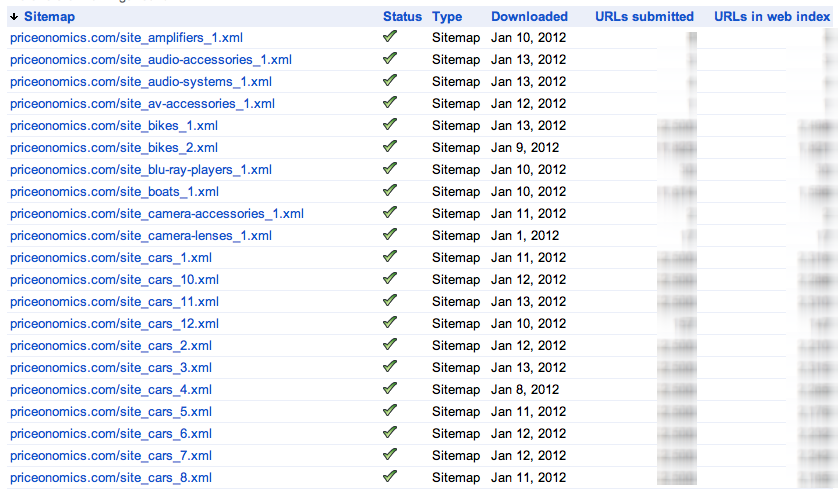Open site_camera-accessories_1.xml sitemap link
839x489 pixels.
tap(157, 213)
